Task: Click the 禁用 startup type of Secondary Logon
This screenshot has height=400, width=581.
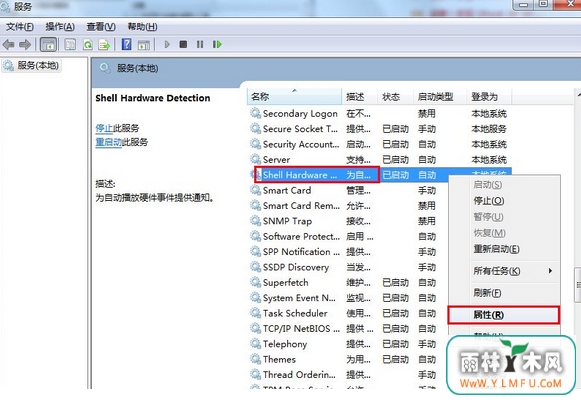Action: [x=427, y=113]
